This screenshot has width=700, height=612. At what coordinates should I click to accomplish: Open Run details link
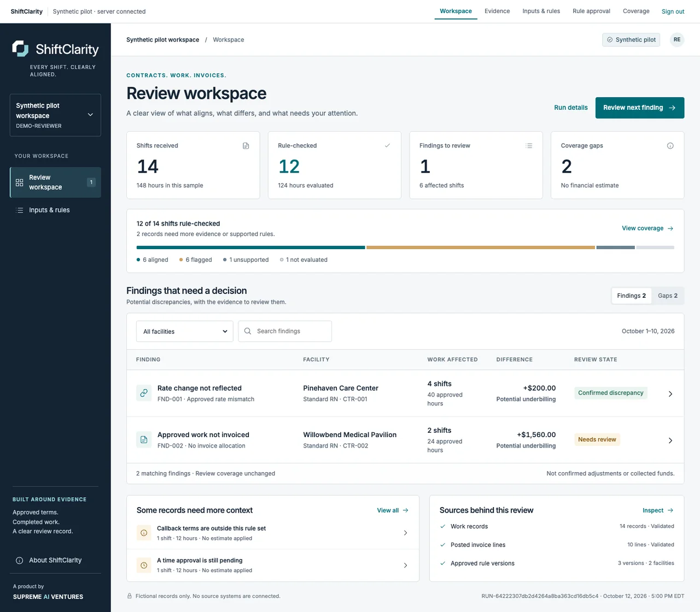tap(571, 108)
